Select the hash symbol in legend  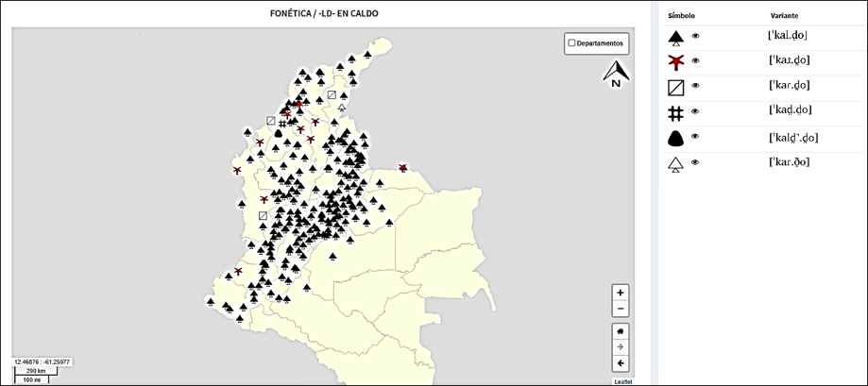tap(675, 113)
